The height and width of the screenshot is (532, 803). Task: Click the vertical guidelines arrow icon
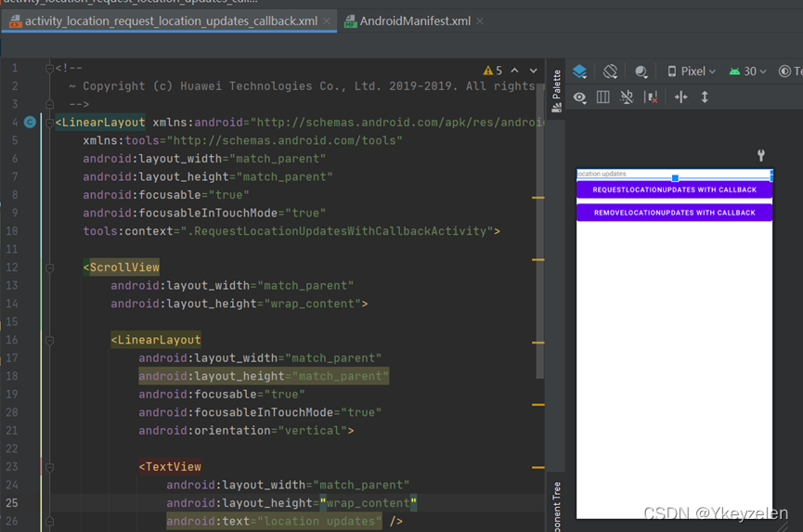point(705,97)
